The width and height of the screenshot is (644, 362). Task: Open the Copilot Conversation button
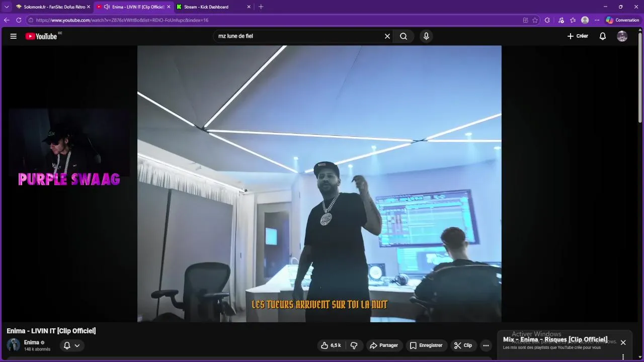tap(622, 20)
